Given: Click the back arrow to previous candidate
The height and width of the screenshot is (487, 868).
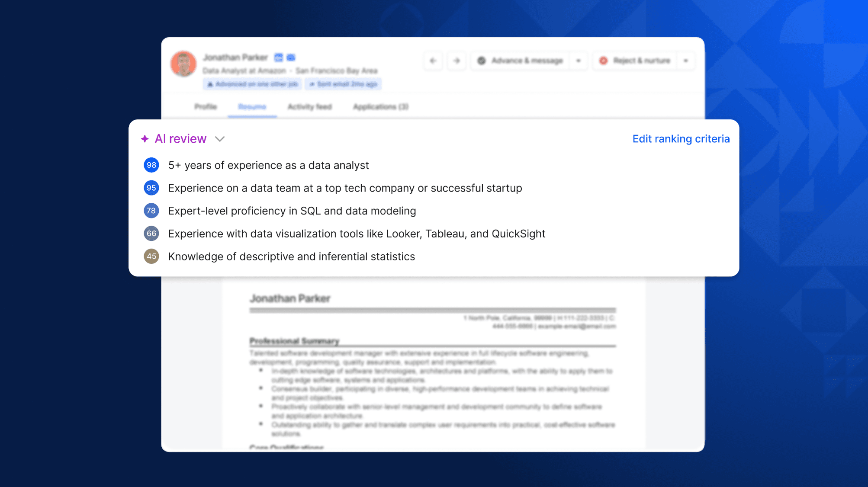Looking at the screenshot, I should pyautogui.click(x=433, y=61).
